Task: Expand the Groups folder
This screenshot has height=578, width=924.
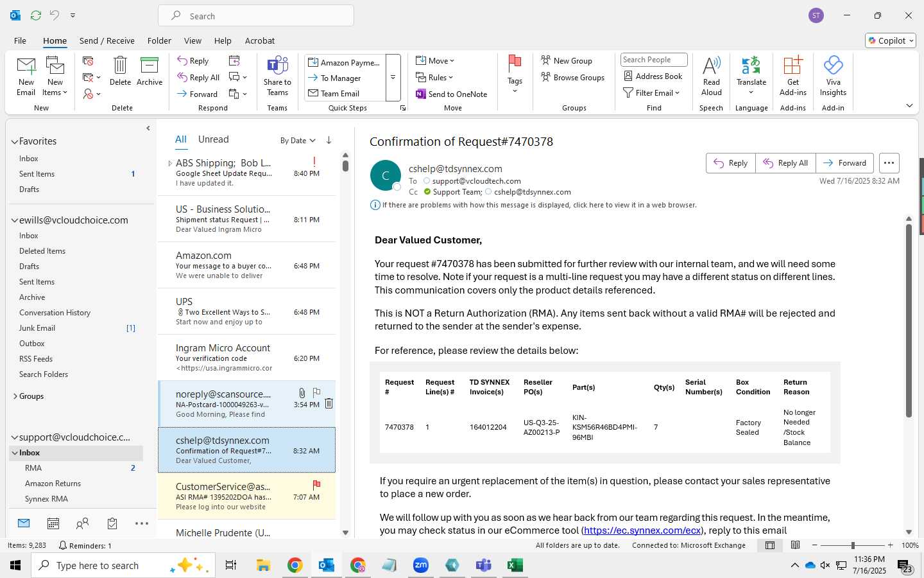Action: tap(15, 396)
